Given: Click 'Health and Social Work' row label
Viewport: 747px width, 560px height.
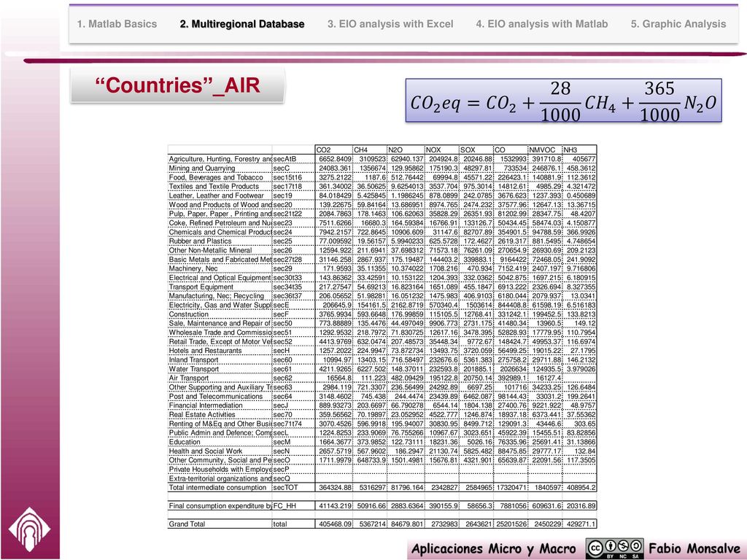Looking at the screenshot, I should [x=206, y=451].
